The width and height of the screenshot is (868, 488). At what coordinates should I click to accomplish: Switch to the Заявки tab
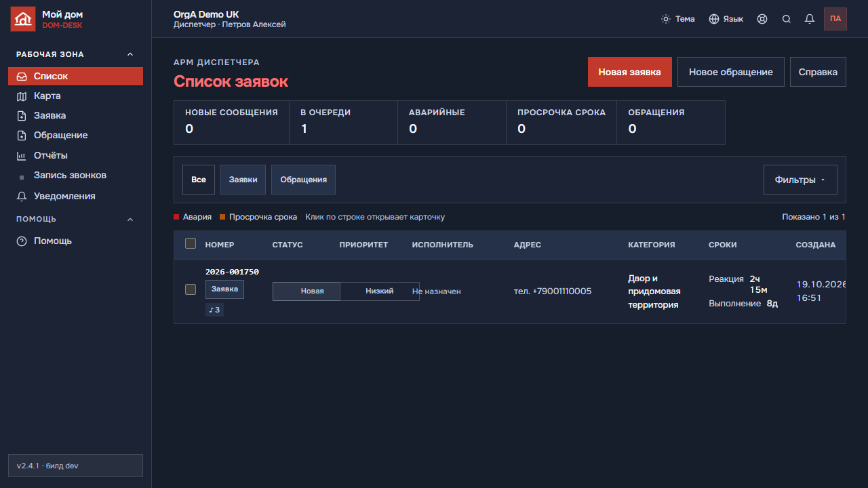pyautogui.click(x=243, y=180)
